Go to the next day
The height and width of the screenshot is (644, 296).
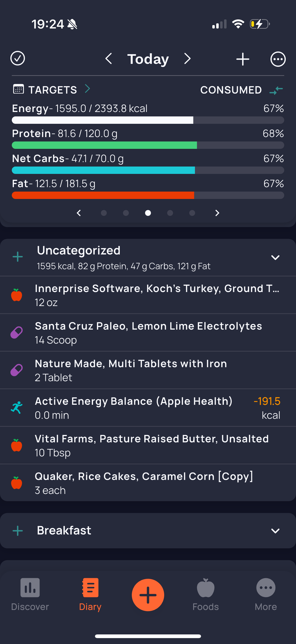coord(187,58)
